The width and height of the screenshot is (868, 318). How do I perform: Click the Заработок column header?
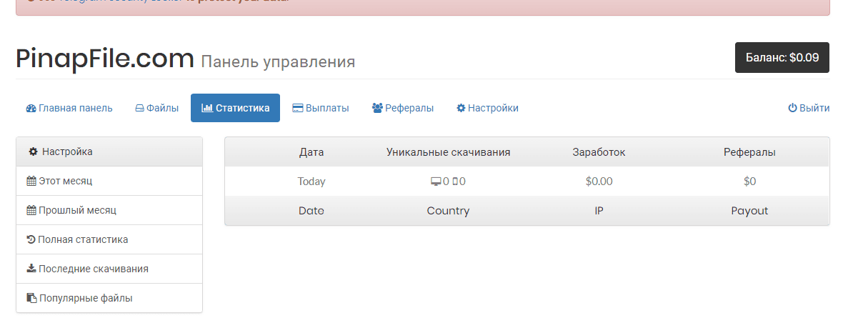coord(599,152)
